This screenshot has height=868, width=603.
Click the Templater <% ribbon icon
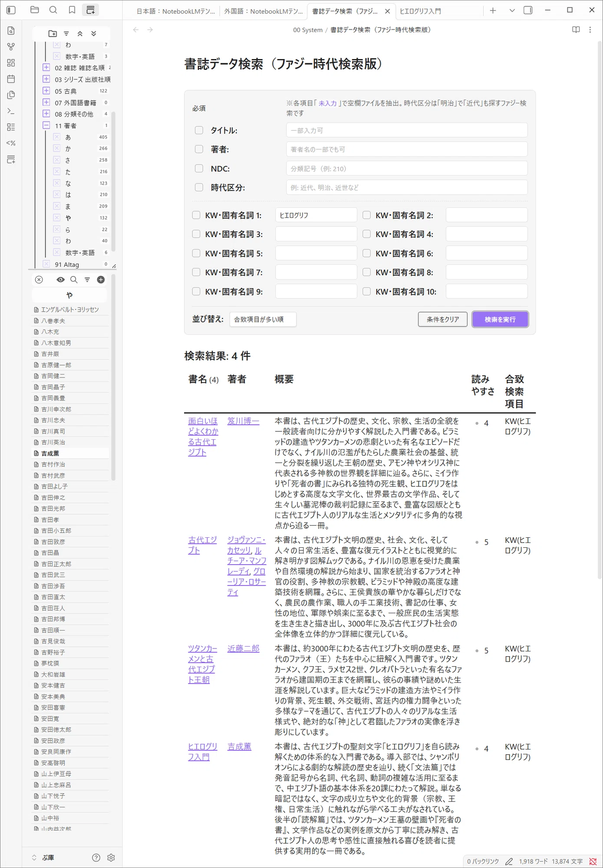(11, 143)
